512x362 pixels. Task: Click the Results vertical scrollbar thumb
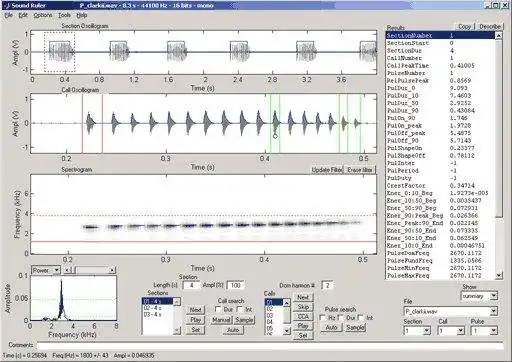[x=499, y=128]
